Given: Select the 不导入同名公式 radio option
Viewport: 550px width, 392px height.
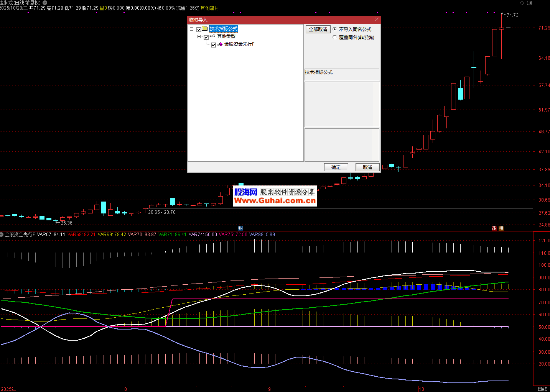Looking at the screenshot, I should (x=335, y=29).
